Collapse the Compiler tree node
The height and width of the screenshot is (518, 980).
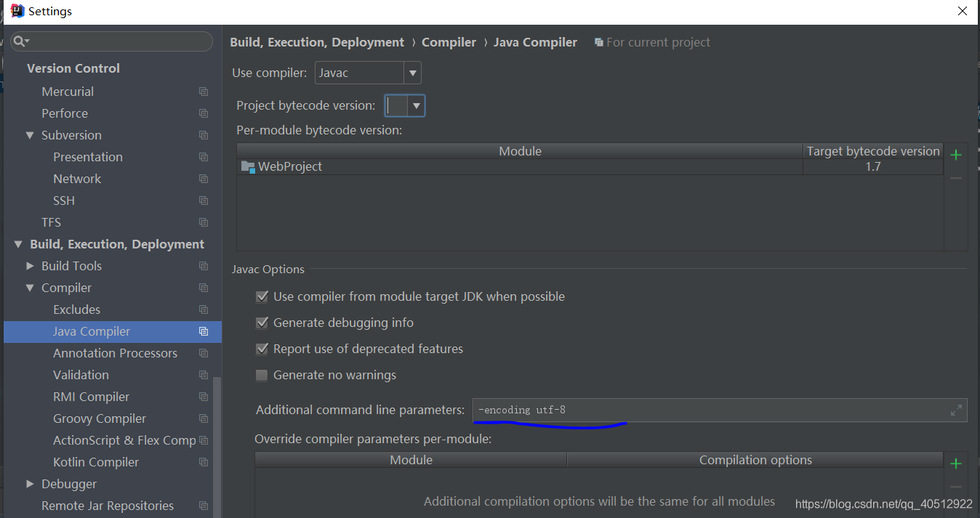coord(30,288)
